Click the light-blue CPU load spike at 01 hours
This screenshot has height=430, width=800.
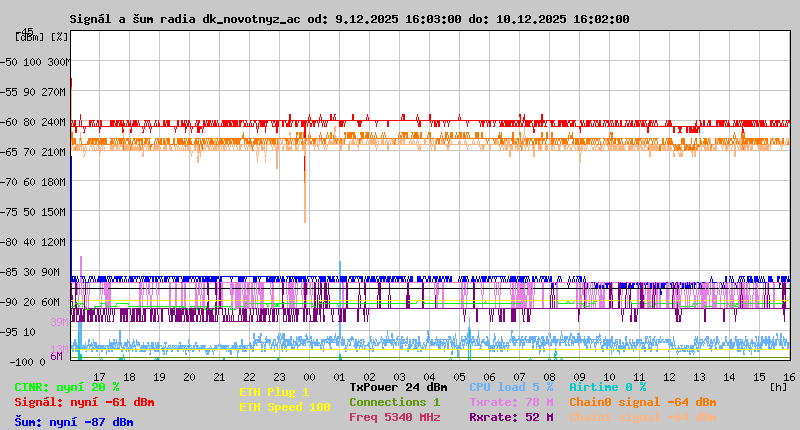(340, 298)
